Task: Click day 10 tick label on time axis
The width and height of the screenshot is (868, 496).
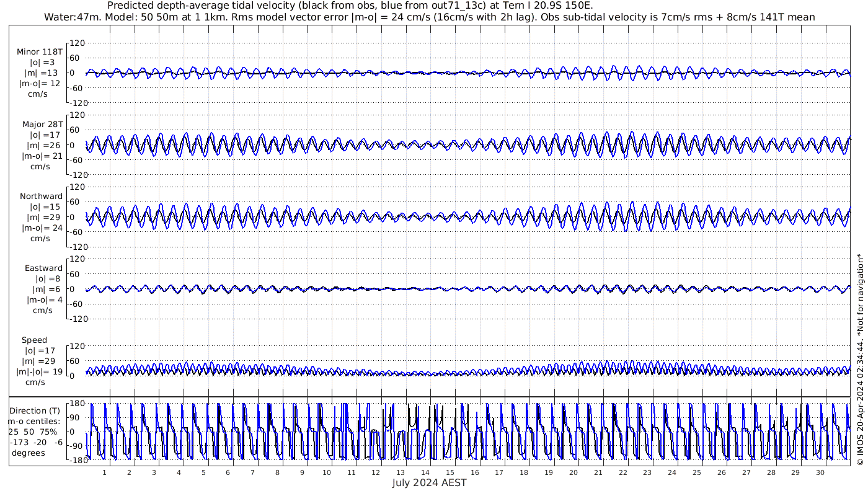Action: (x=326, y=472)
